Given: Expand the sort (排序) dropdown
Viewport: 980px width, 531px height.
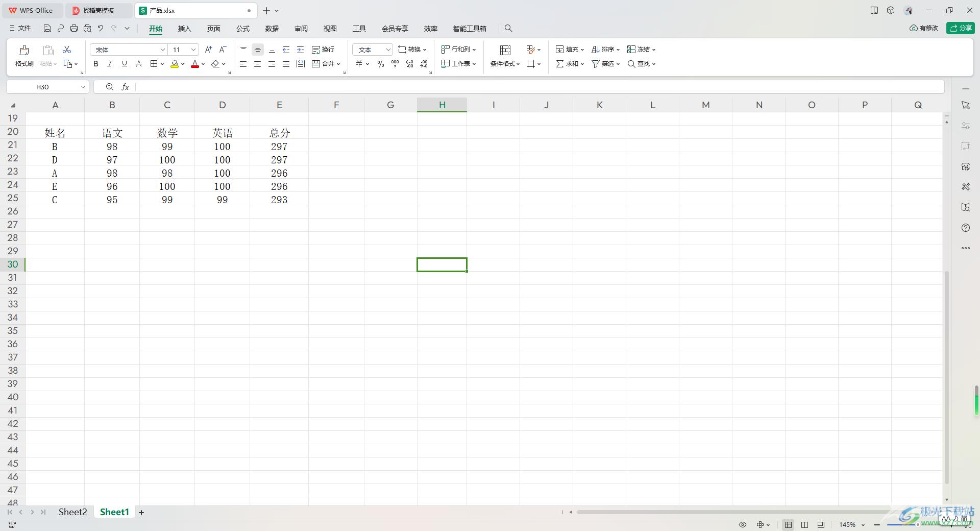Looking at the screenshot, I should click(618, 50).
